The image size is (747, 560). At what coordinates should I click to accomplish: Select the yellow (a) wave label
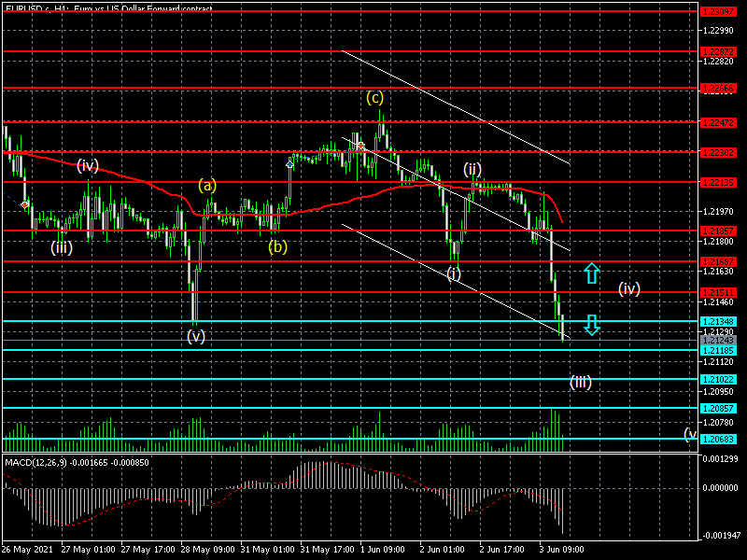click(x=207, y=185)
